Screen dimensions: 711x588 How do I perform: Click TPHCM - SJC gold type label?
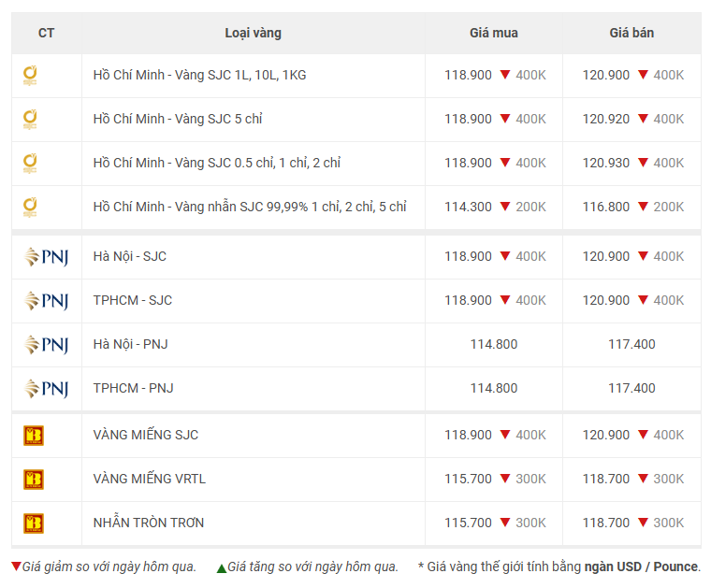[x=133, y=300]
